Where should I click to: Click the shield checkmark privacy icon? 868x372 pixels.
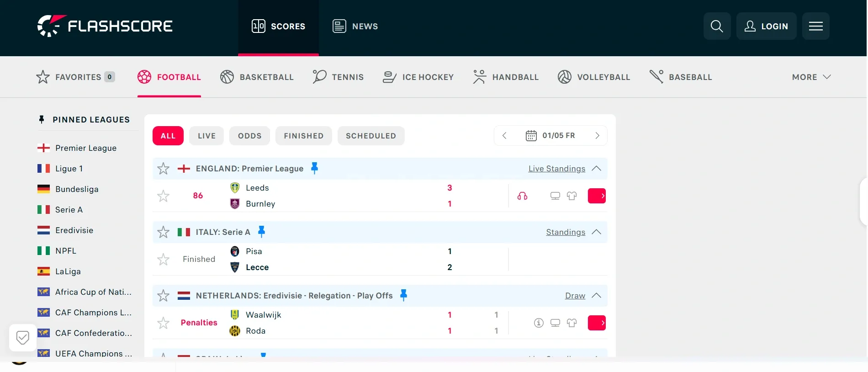22,338
